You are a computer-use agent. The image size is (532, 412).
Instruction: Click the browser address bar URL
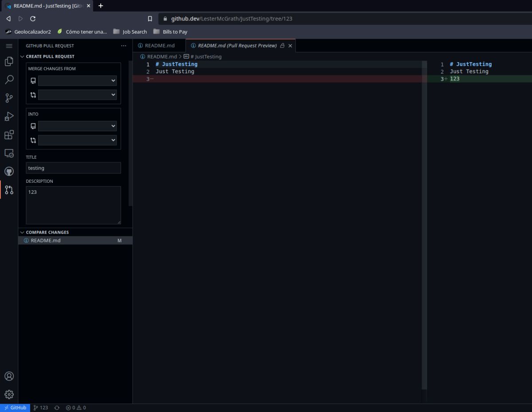232,19
